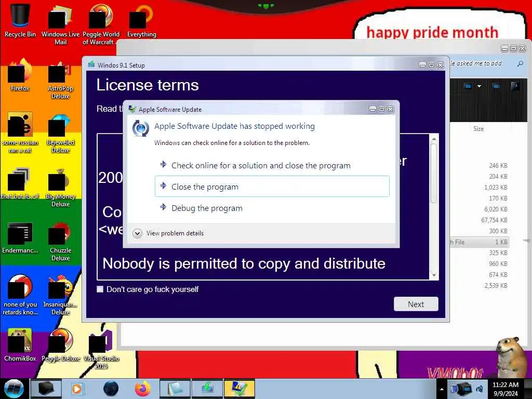Click the license text scrollbar up arrow
Image resolution: width=532 pixels, height=399 pixels.
[434, 139]
